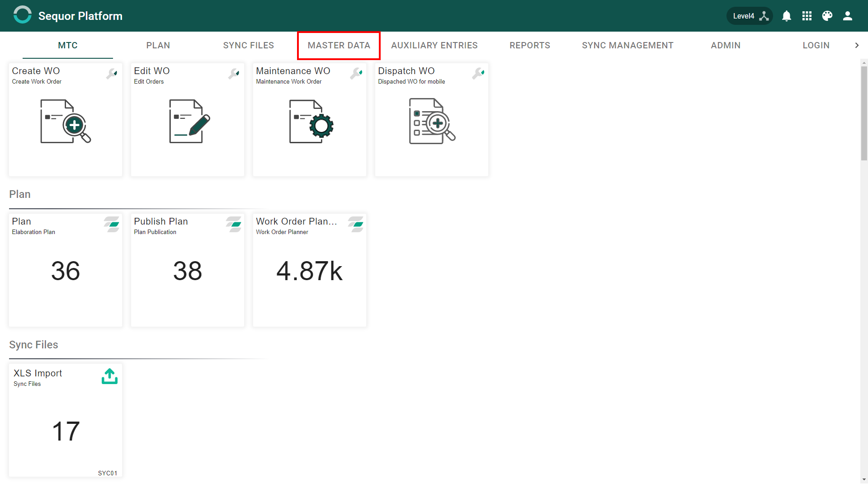Click the upload icon on XLS Import
This screenshot has height=488, width=868.
(x=109, y=376)
